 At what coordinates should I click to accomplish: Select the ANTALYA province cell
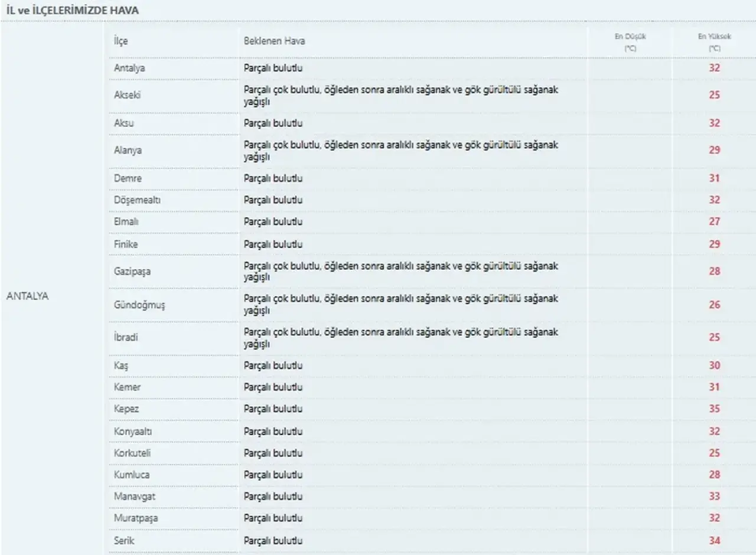27,296
